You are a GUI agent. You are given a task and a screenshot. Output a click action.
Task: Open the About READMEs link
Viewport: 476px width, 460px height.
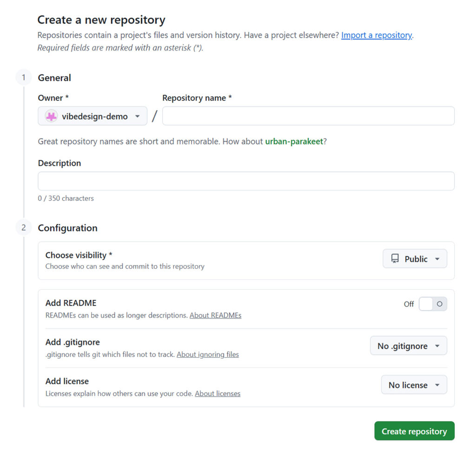coord(215,315)
